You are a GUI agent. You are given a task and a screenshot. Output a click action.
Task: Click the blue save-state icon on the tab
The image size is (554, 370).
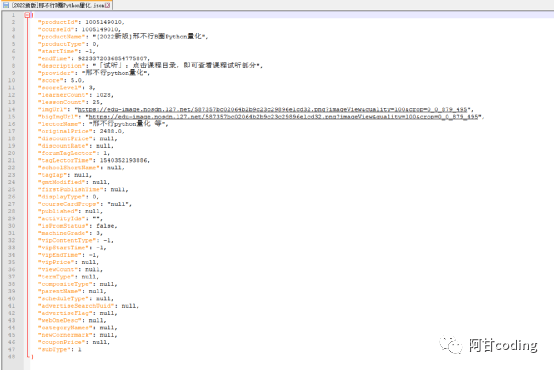pos(6,5)
